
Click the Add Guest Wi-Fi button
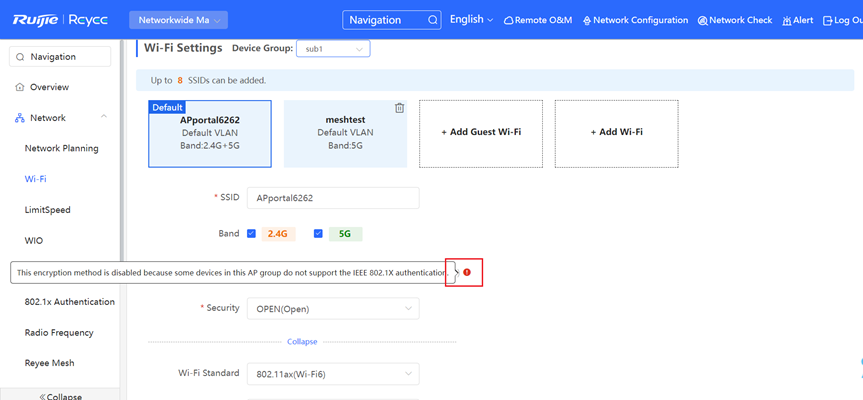[481, 132]
